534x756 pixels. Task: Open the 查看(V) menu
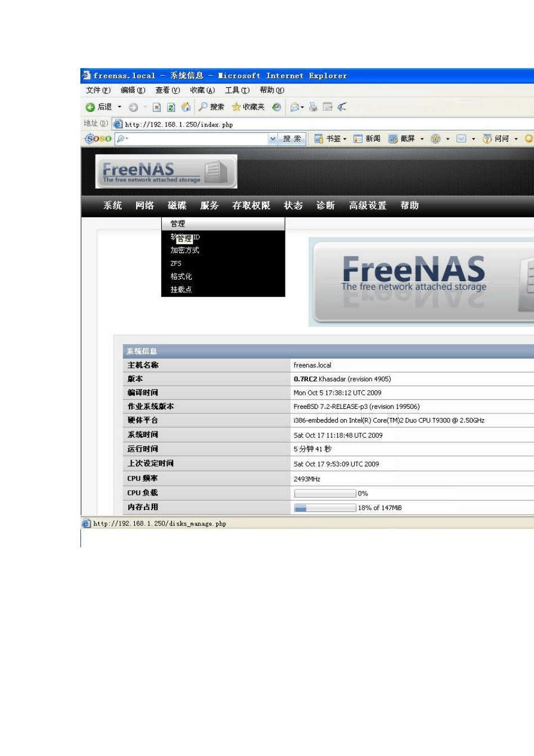(x=168, y=90)
